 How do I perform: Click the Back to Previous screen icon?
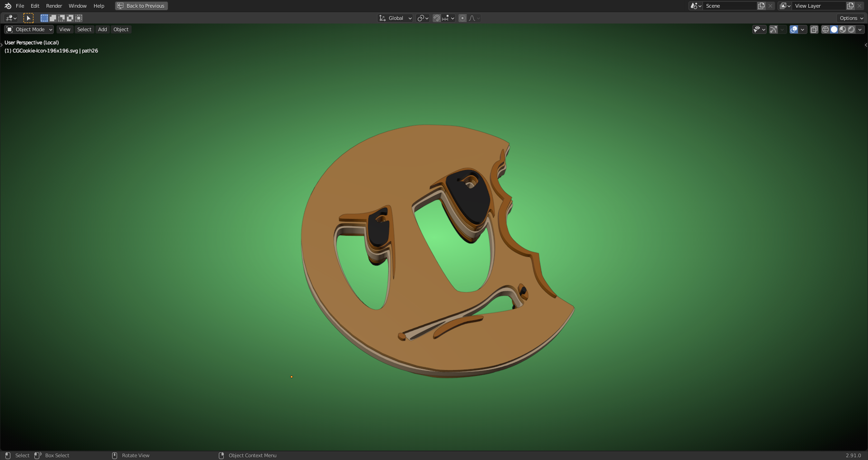tap(120, 6)
